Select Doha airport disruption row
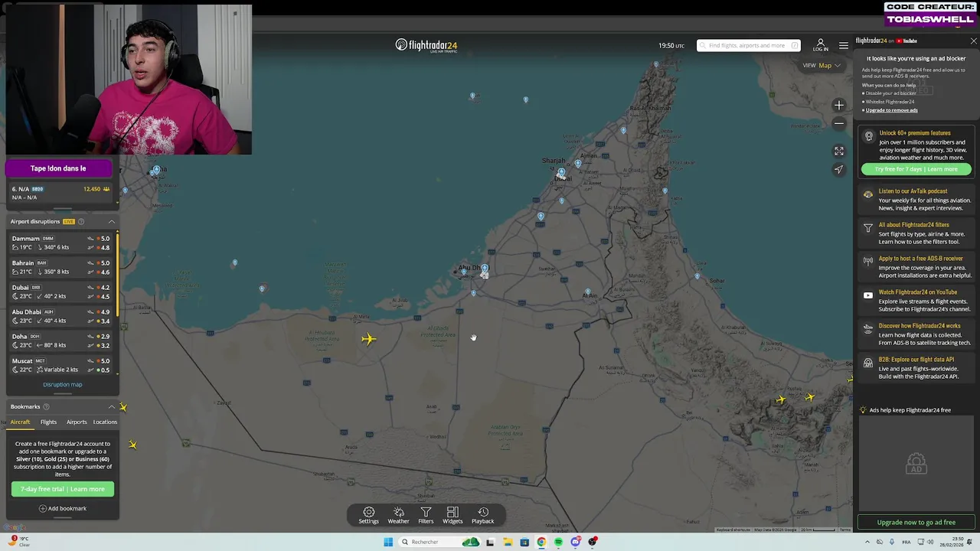980x551 pixels. (x=61, y=341)
